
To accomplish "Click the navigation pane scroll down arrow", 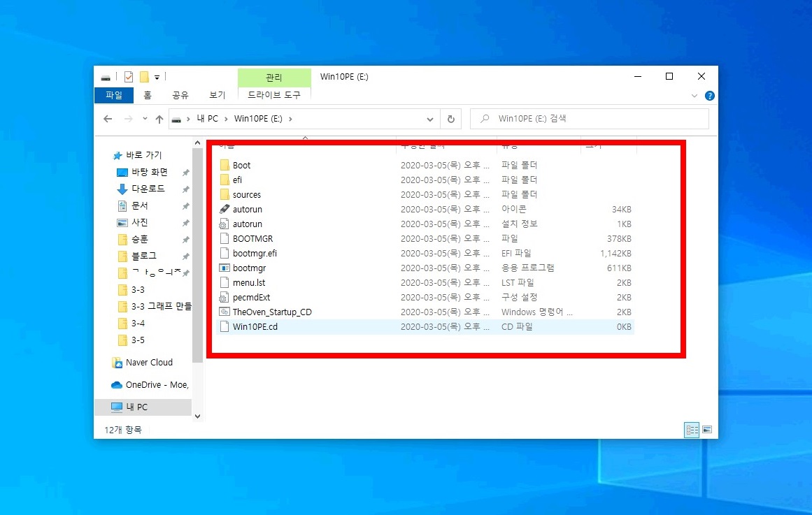I will coord(197,416).
